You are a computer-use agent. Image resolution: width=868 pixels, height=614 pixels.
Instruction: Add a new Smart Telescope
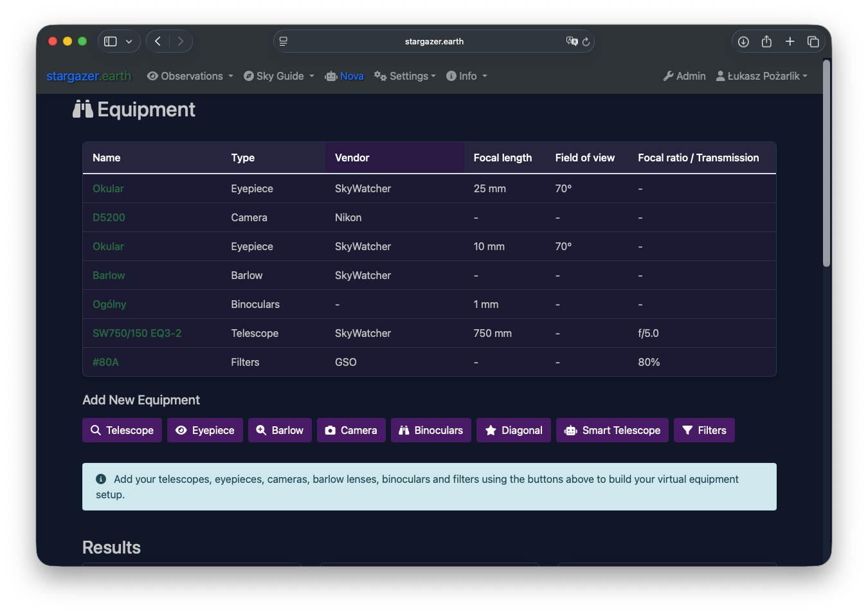tap(612, 430)
